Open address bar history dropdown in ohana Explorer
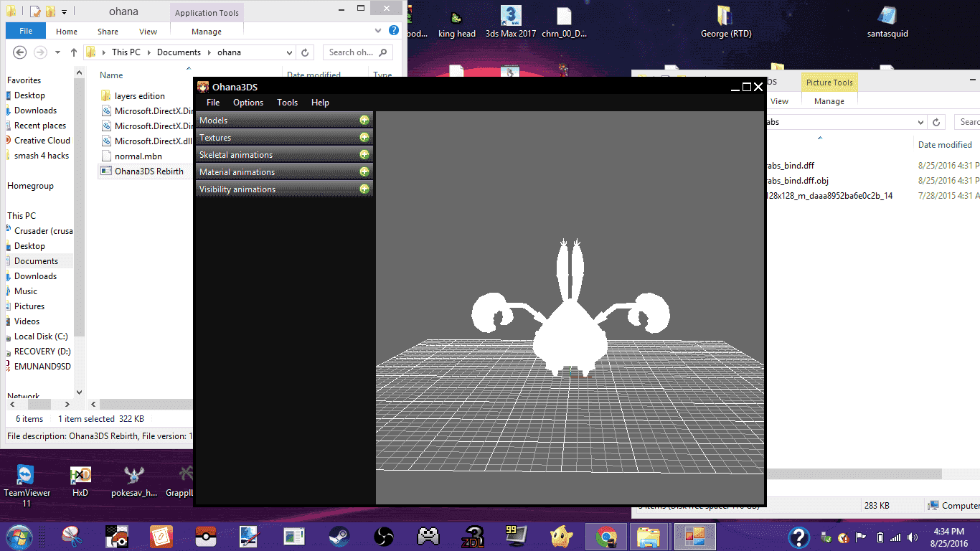 click(x=289, y=52)
